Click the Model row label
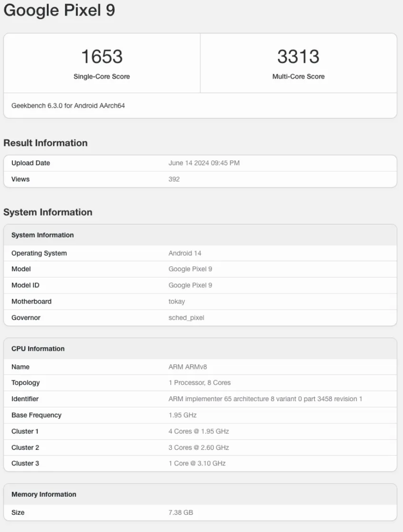 coord(21,269)
